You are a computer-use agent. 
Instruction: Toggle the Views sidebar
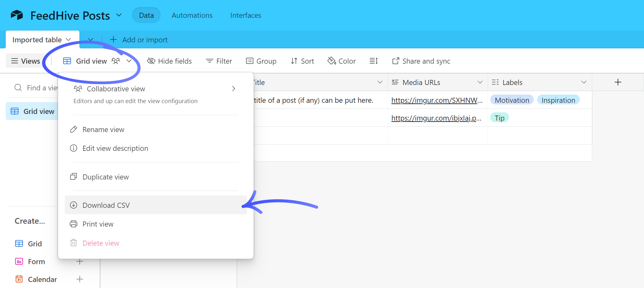(26, 61)
